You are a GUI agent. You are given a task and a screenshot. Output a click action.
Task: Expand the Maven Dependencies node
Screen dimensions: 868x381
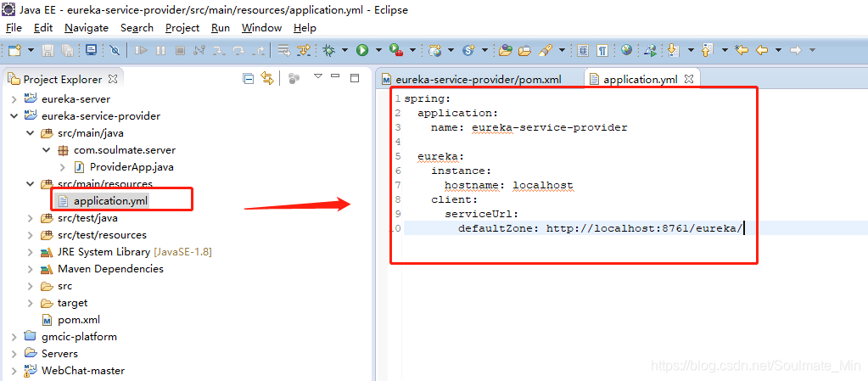[31, 269]
